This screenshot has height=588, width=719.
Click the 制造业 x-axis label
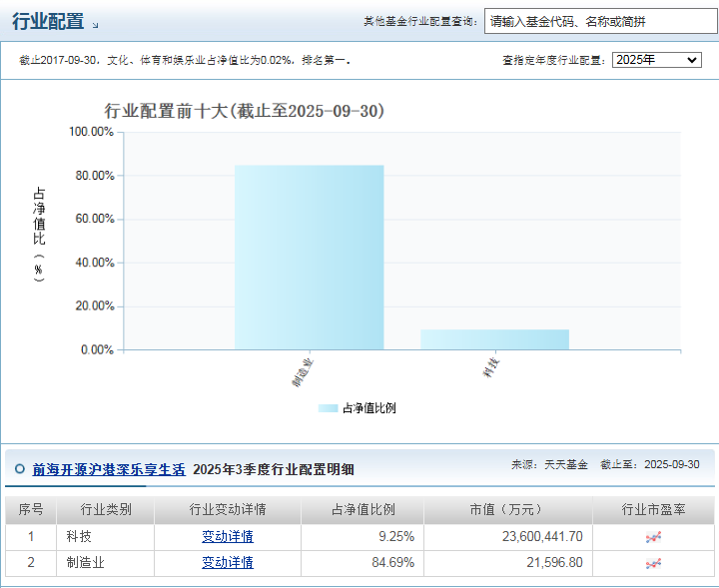tap(303, 372)
